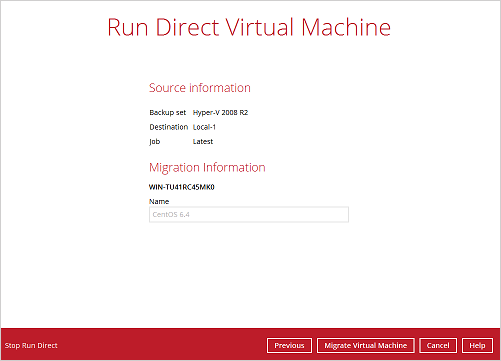
Task: Click the 'Destination' label
Action: [x=169, y=127]
